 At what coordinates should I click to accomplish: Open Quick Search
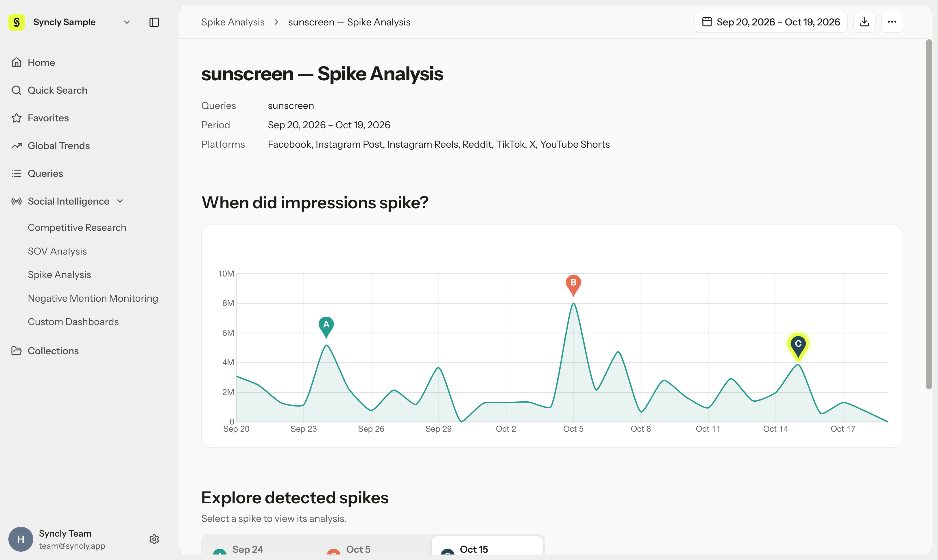[x=49, y=90]
